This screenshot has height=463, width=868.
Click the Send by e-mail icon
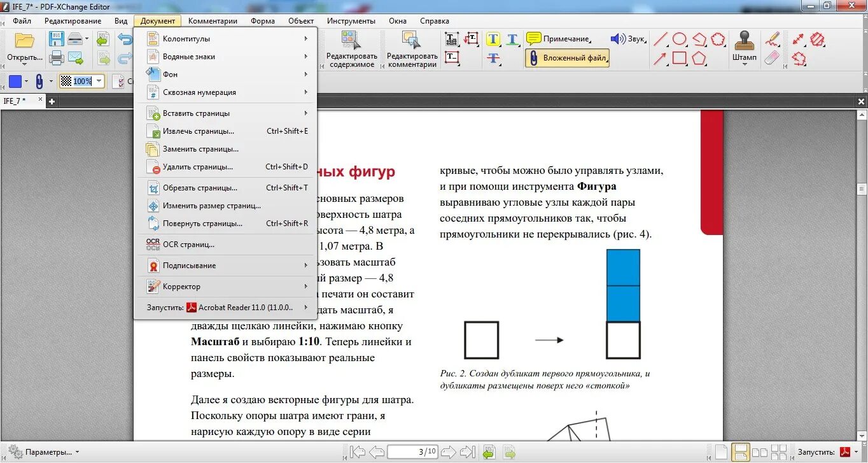pos(76,59)
